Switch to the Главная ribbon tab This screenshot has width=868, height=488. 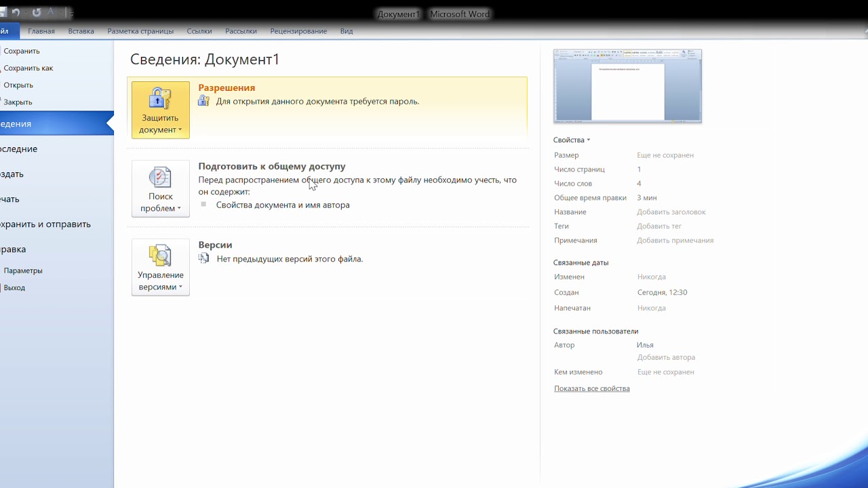tap(41, 31)
